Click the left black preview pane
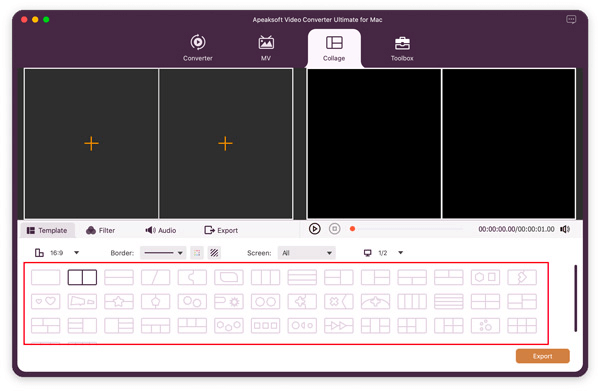 click(x=374, y=143)
